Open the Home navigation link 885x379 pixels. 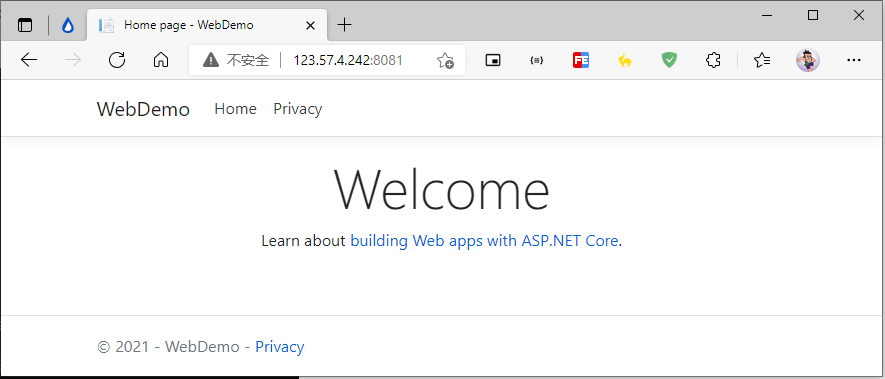click(235, 109)
